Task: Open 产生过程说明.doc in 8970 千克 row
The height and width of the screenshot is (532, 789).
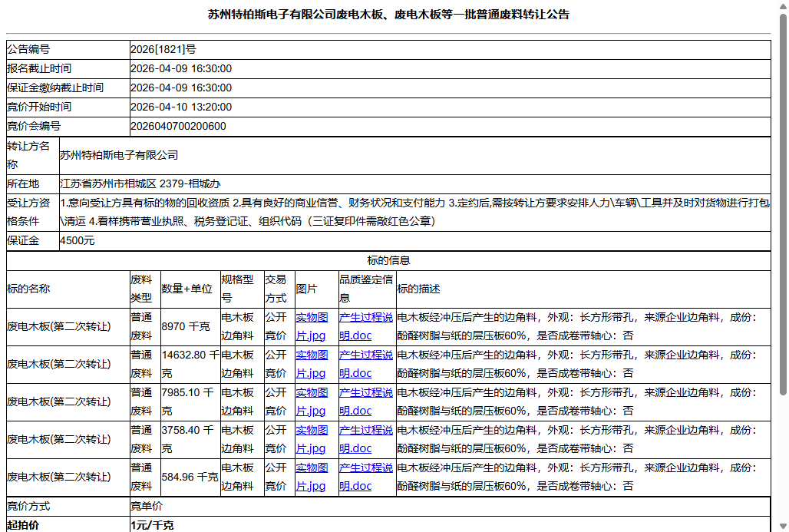Action: point(366,327)
